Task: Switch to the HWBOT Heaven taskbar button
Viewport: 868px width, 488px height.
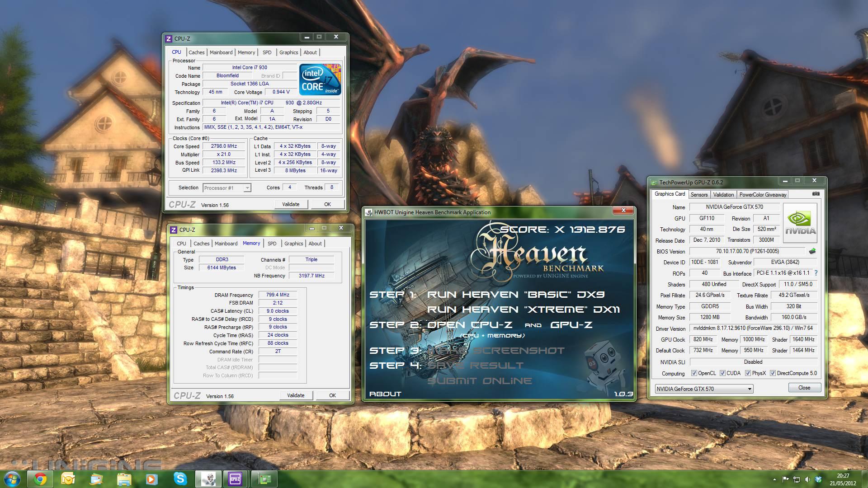Action: [x=208, y=479]
